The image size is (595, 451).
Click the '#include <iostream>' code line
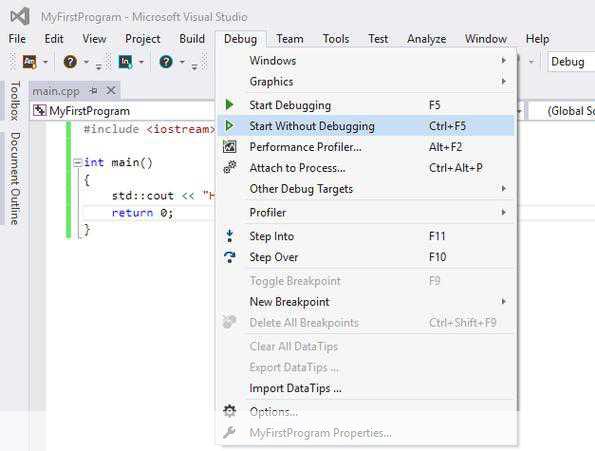click(x=149, y=129)
